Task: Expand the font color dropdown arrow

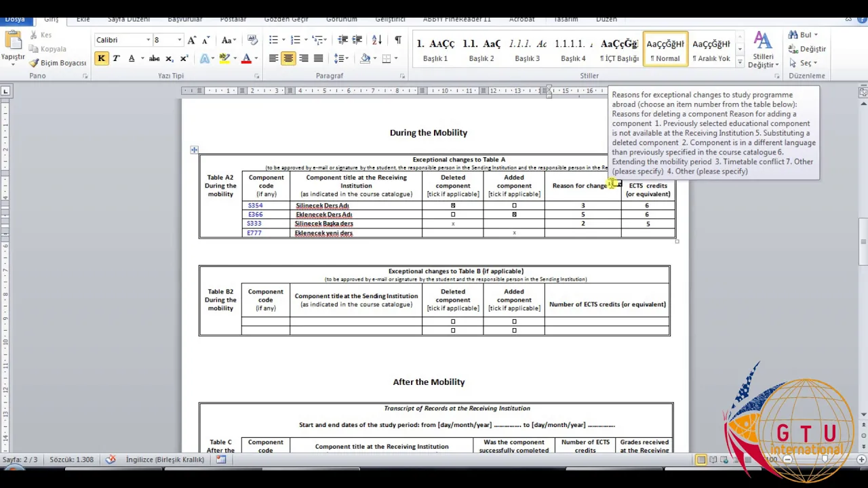Action: click(x=256, y=59)
